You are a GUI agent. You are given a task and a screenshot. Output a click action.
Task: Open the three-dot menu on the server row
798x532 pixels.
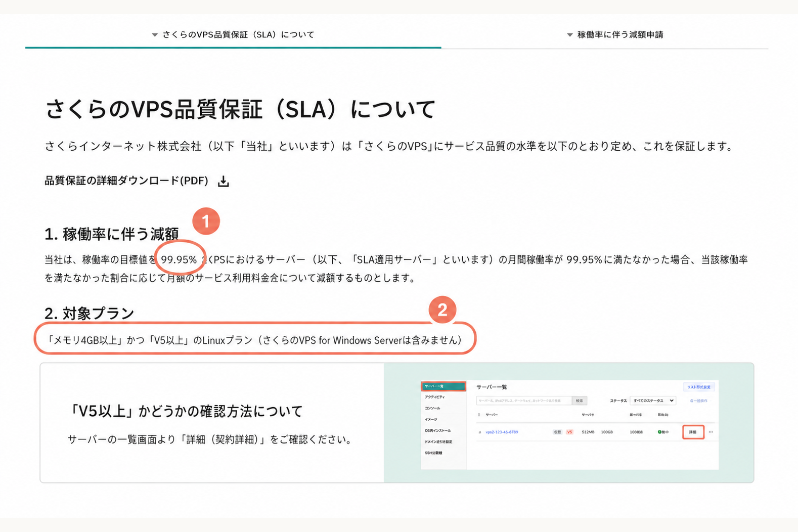click(x=711, y=432)
